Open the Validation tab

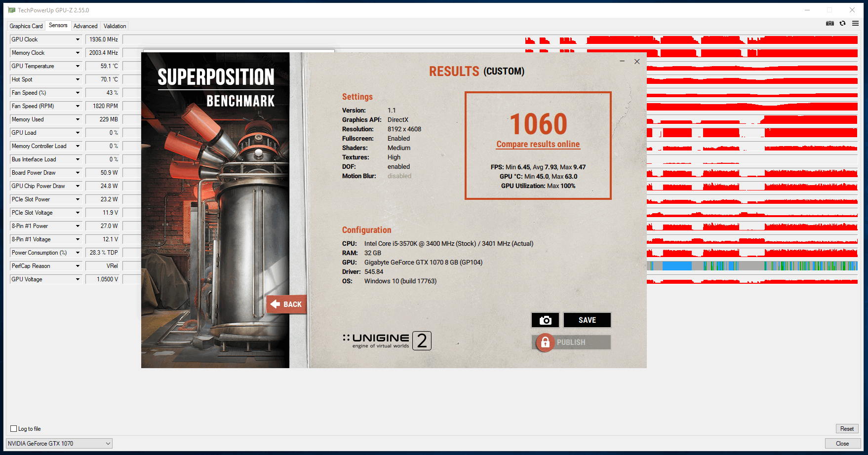click(x=115, y=26)
